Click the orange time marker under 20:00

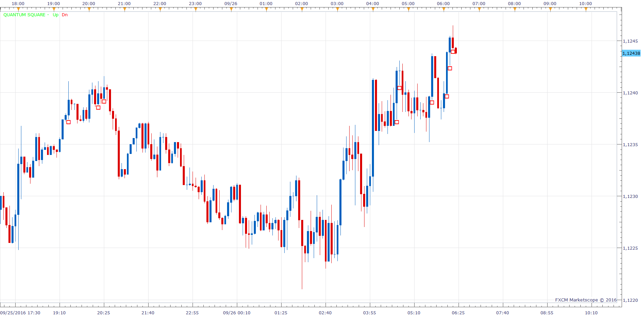click(89, 9)
